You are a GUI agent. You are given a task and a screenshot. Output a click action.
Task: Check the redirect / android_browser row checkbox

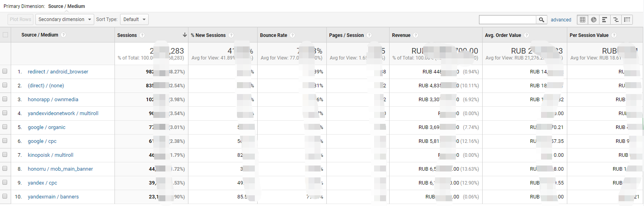click(5, 71)
